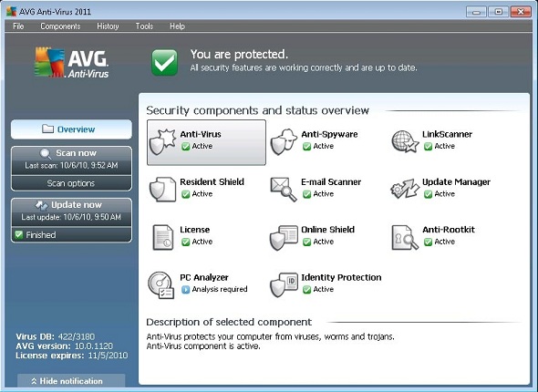Click the 'You are protected.' heading
The width and height of the screenshot is (538, 392).
(x=239, y=54)
